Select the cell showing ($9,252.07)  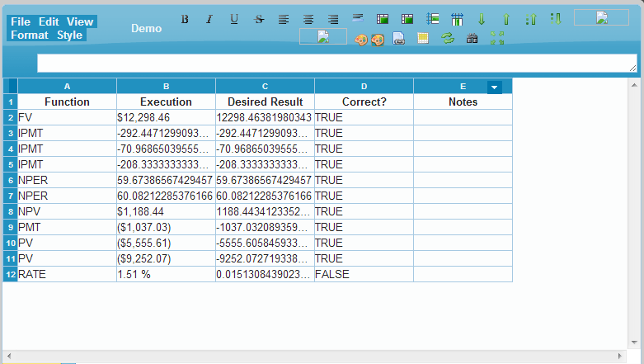click(166, 258)
